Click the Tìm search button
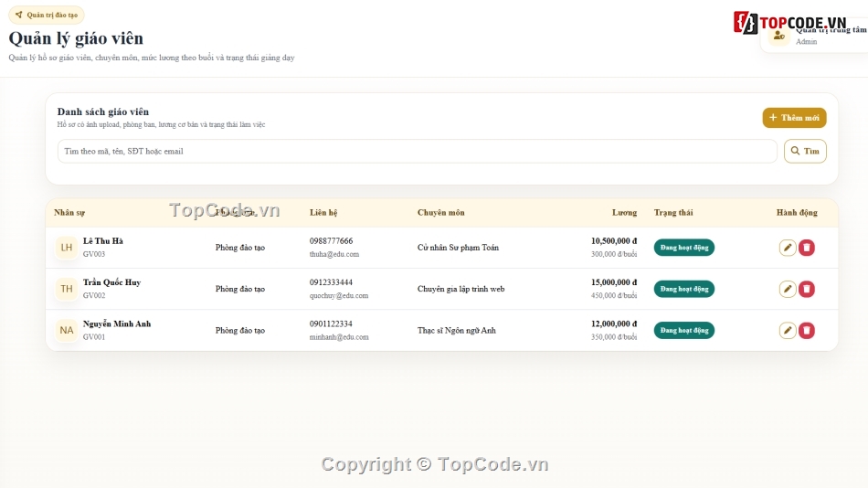This screenshot has width=868, height=488. (805, 151)
